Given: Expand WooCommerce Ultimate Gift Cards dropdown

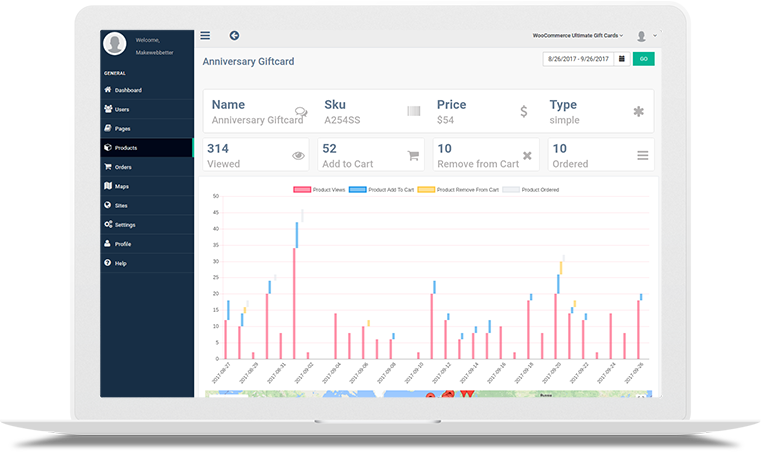Looking at the screenshot, I should (x=578, y=36).
